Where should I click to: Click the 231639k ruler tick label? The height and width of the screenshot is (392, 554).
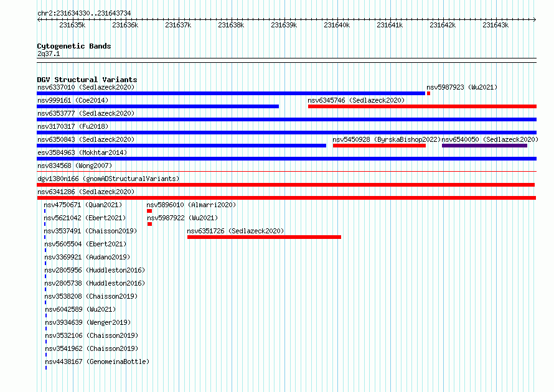point(284,25)
